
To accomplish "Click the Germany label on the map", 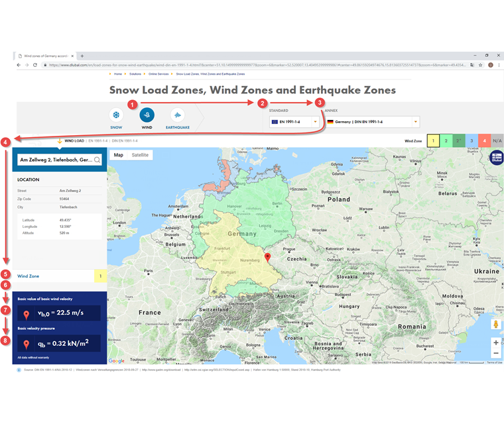I will tap(242, 233).
